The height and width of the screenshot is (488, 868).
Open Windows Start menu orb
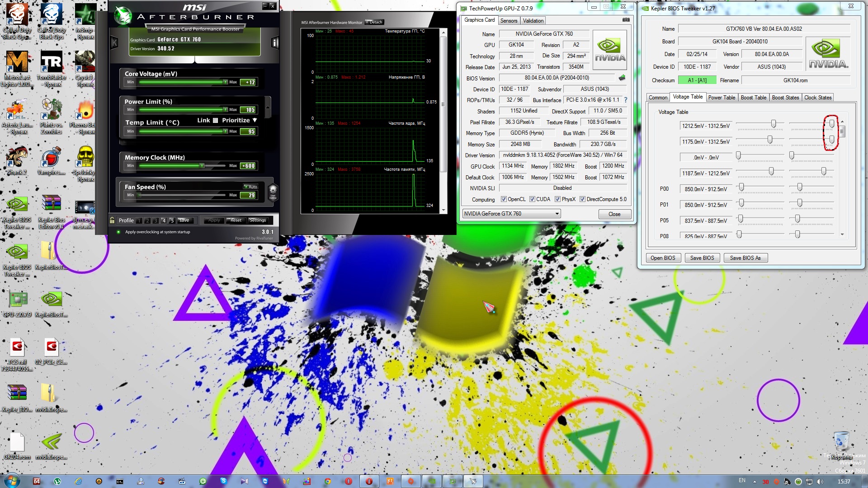click(12, 481)
